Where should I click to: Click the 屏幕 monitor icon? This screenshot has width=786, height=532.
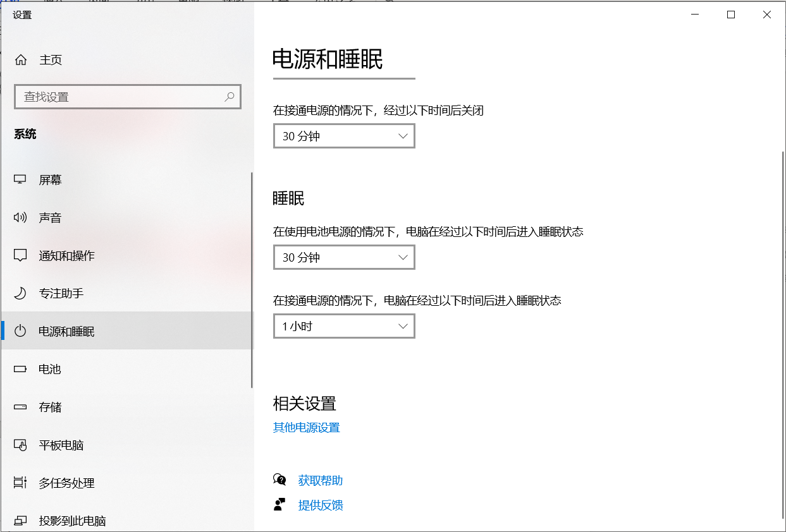click(x=20, y=180)
